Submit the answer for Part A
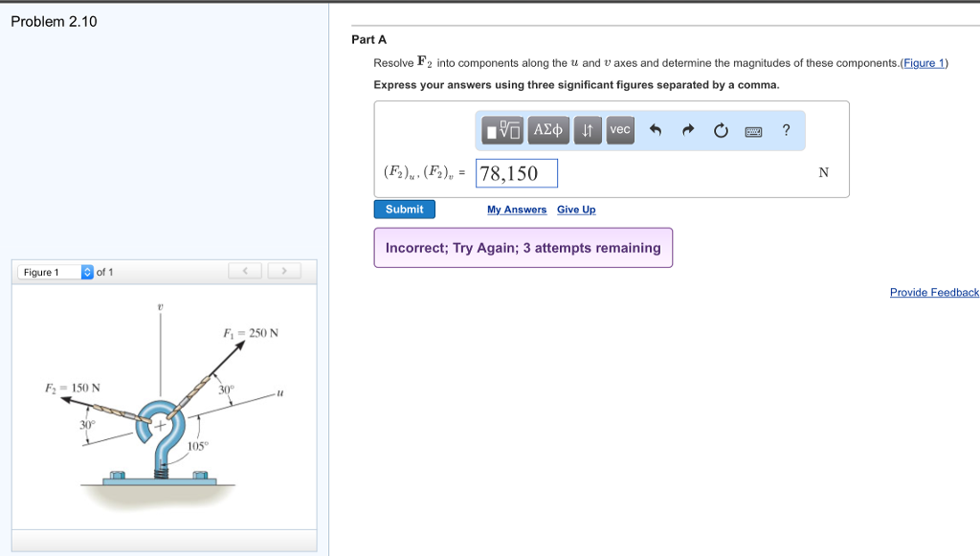This screenshot has width=980, height=556. click(x=404, y=209)
